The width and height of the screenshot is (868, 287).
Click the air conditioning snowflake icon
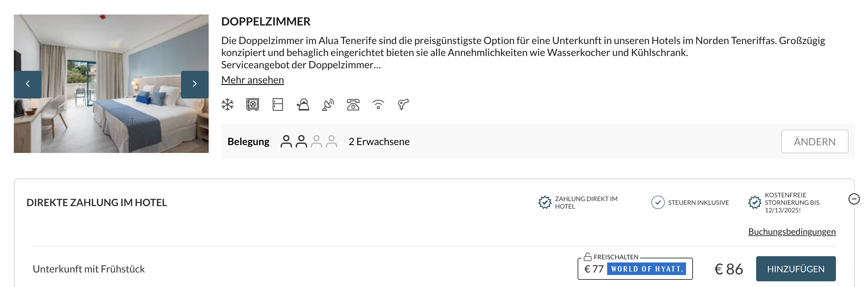228,104
